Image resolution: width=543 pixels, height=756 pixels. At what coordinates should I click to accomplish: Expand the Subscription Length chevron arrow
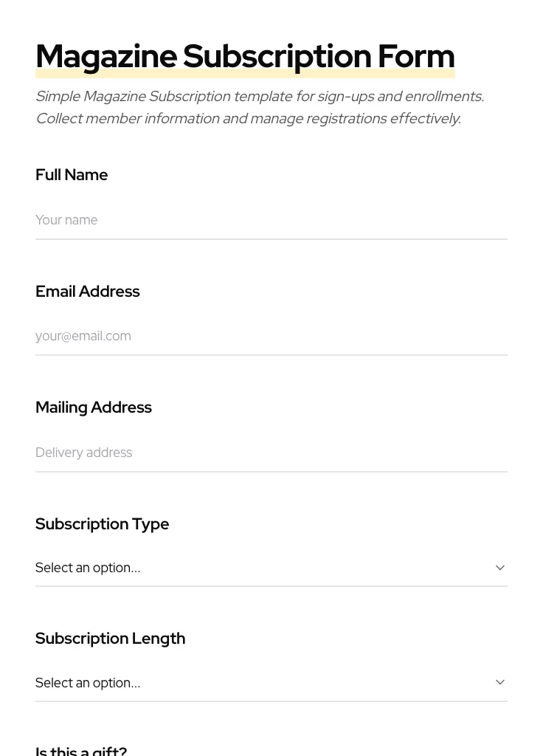click(x=500, y=681)
